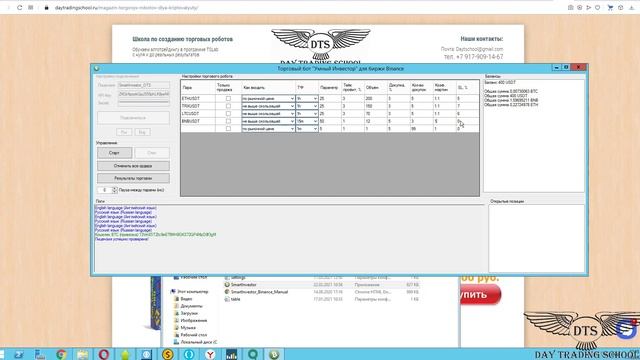Click the red Купить button on web page
Screen dimensions: 640x360
coord(480,294)
